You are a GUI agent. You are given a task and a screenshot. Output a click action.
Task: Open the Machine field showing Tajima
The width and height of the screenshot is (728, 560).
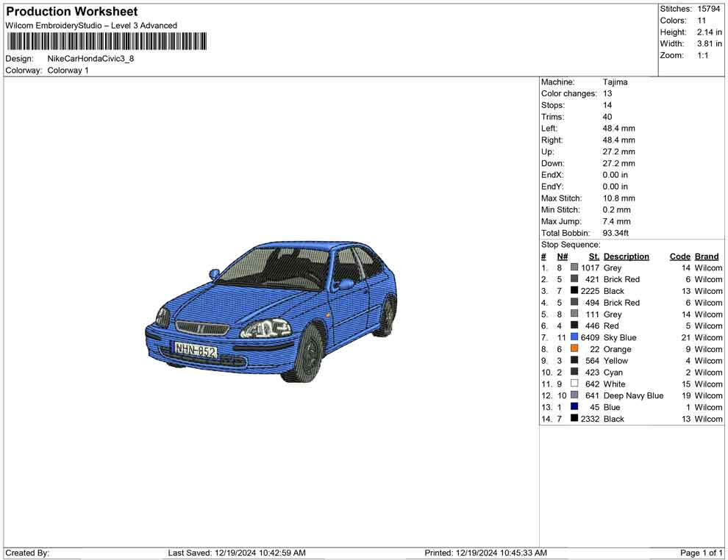[x=615, y=82]
